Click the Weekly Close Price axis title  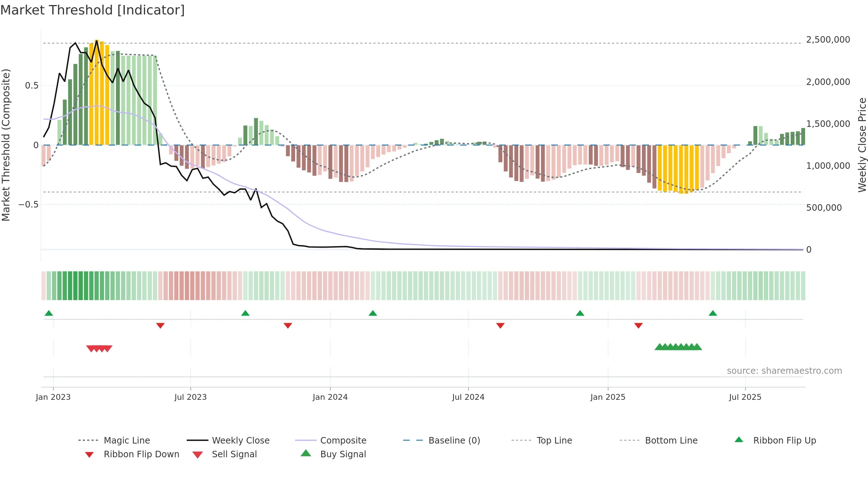[862, 145]
